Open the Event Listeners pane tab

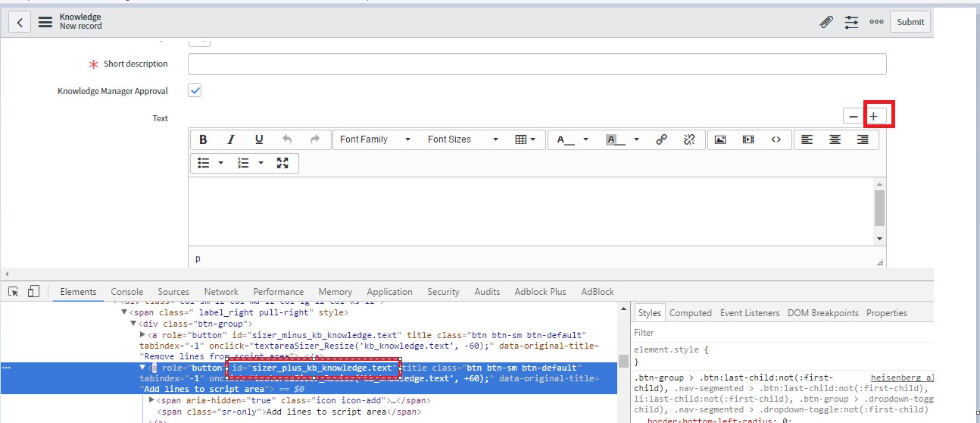click(x=750, y=313)
